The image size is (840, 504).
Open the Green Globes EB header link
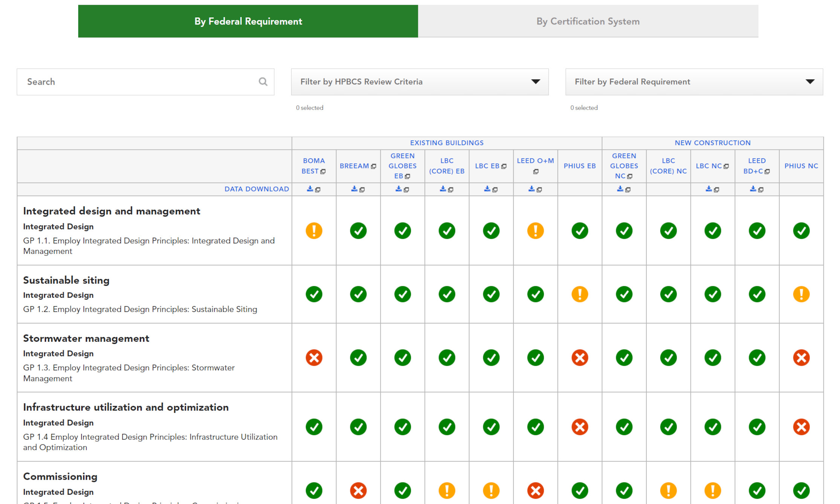pyautogui.click(x=402, y=166)
